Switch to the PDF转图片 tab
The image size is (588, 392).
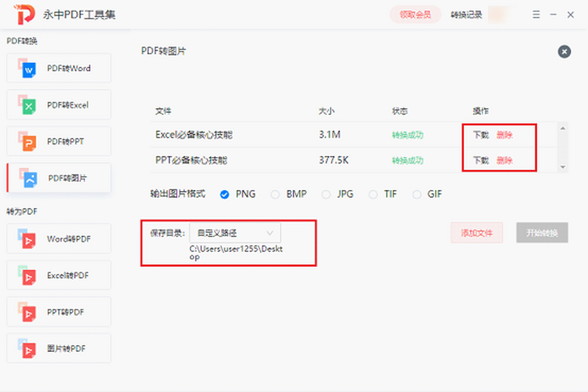point(59,178)
